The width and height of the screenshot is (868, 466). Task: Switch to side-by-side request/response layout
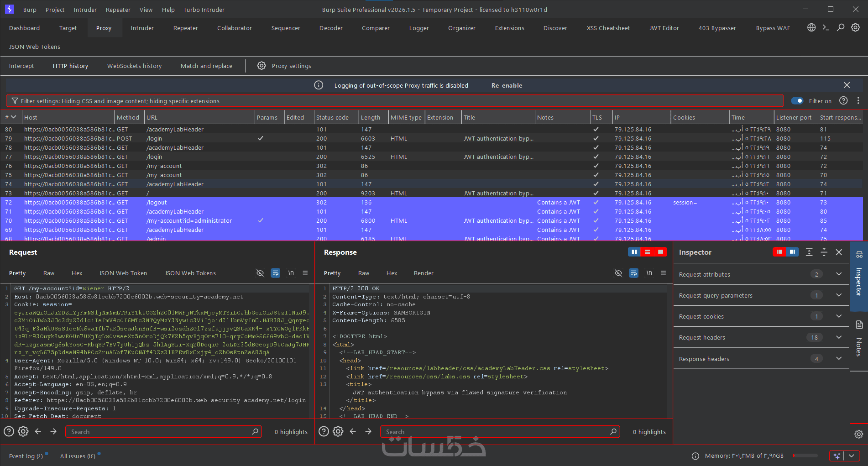click(634, 252)
